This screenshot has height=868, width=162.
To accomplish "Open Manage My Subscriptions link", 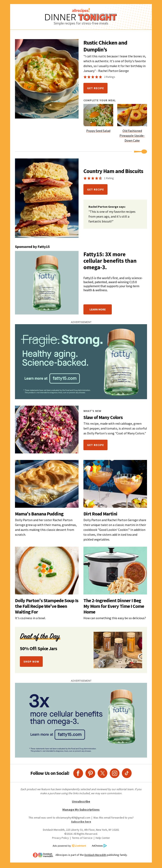I will tap(81, 809).
